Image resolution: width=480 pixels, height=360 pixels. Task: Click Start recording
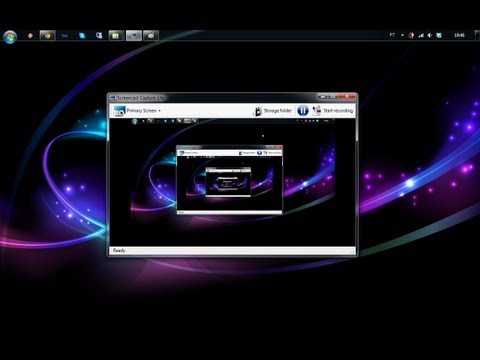333,111
